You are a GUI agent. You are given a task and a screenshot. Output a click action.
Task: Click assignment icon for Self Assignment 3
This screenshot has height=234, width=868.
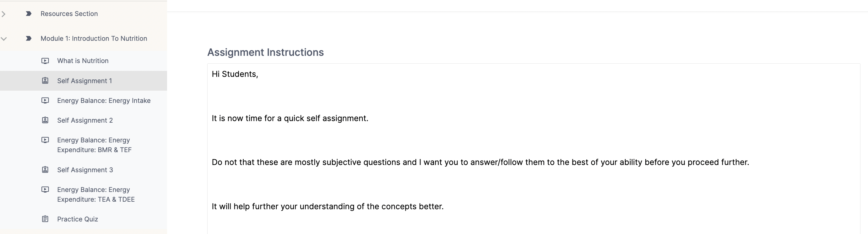[45, 170]
